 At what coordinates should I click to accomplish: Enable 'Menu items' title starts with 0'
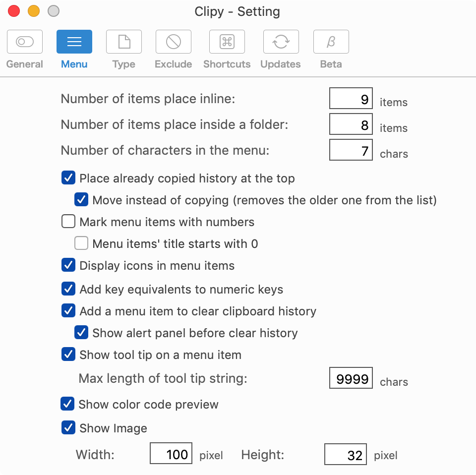click(x=81, y=243)
